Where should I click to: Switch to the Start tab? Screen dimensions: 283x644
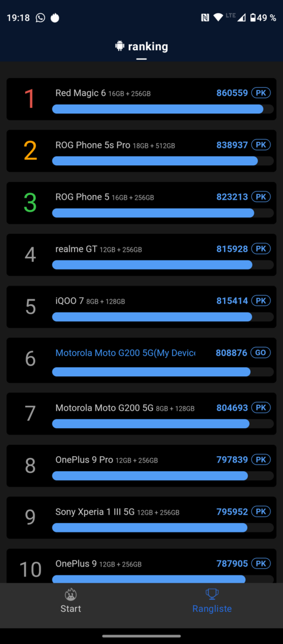[x=70, y=600]
